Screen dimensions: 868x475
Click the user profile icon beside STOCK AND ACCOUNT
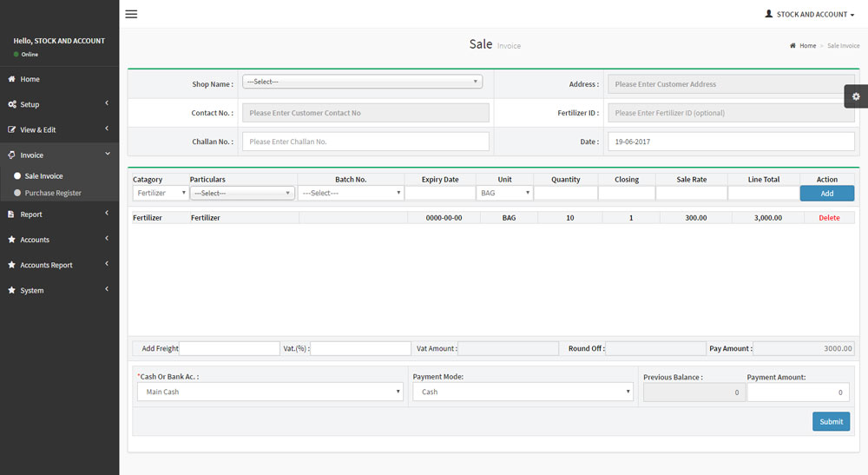click(769, 14)
